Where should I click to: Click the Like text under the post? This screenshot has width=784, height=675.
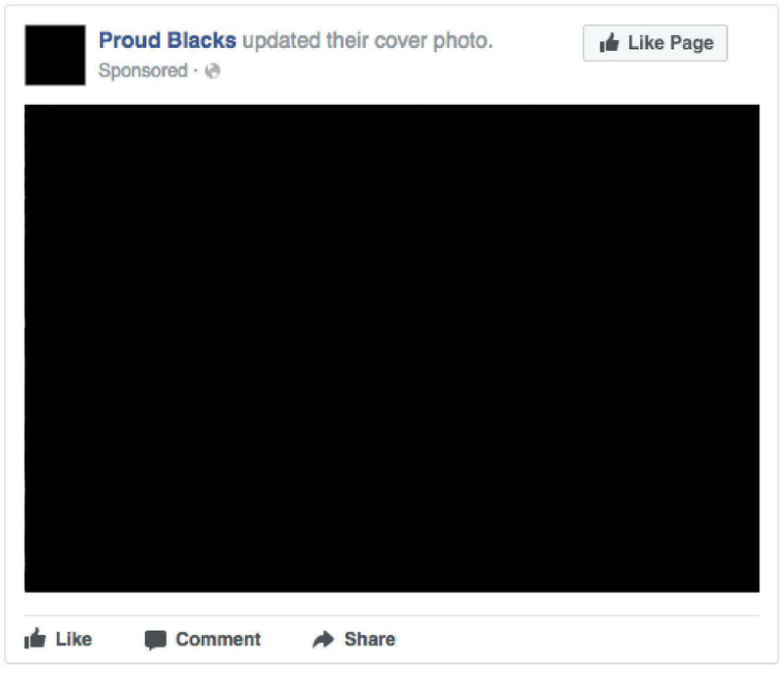point(73,639)
